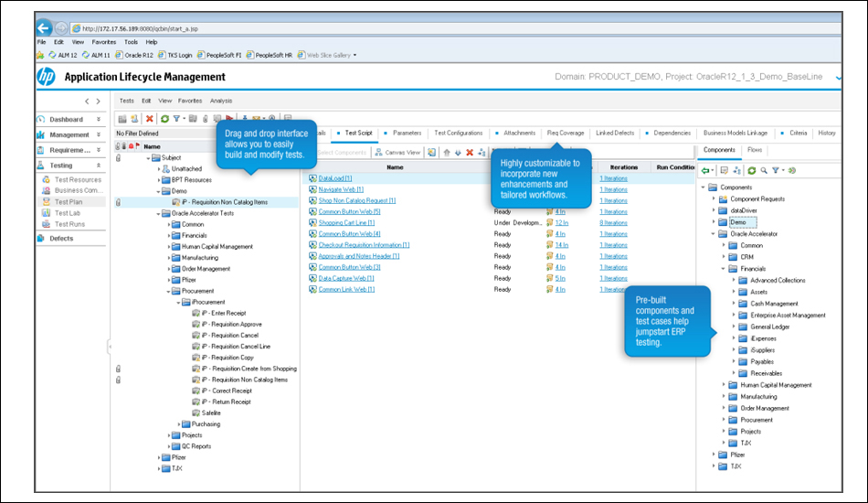
Task: Select the Enterprise Asset Management folder
Action: click(x=788, y=316)
